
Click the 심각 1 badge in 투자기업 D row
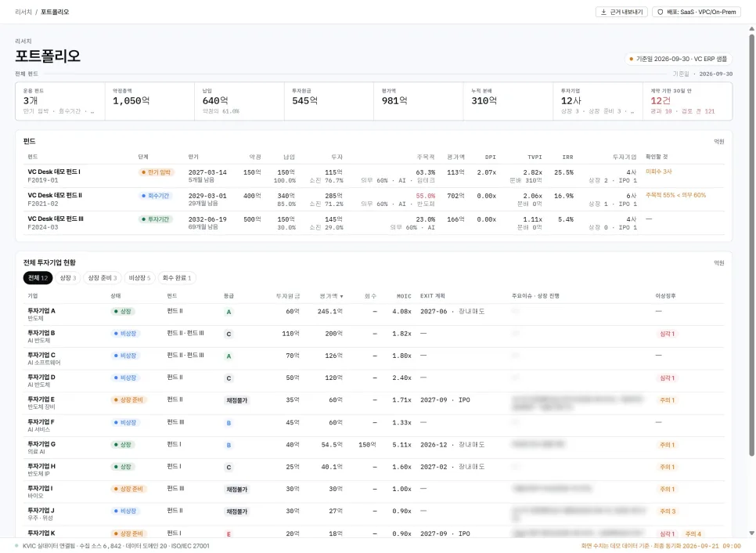[x=667, y=378]
